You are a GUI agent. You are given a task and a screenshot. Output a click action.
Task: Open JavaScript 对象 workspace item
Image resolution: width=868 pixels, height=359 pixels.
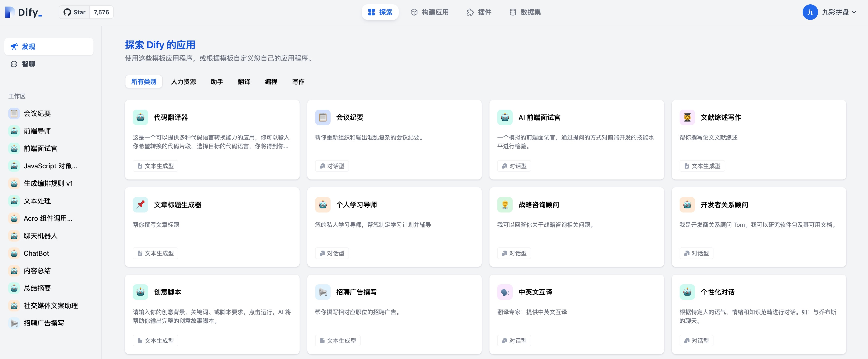tap(50, 166)
